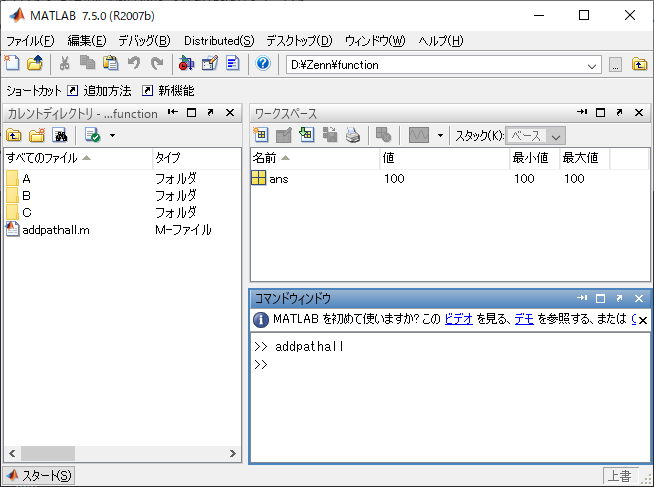
Task: Follow the デモ link in the info bar
Action: click(x=524, y=319)
